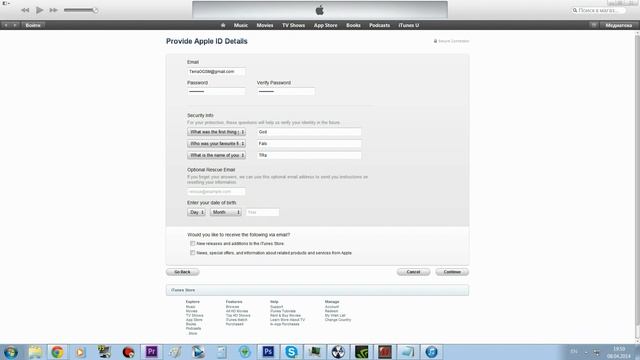This screenshot has height=360, width=640.
Task: Click the store back navigation arrow
Action: click(6, 25)
